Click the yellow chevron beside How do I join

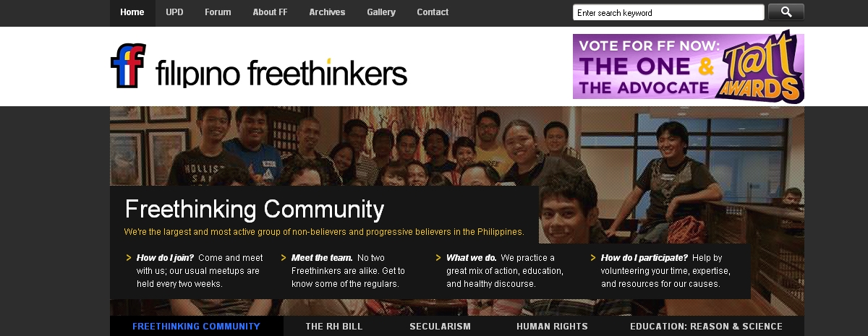129,257
